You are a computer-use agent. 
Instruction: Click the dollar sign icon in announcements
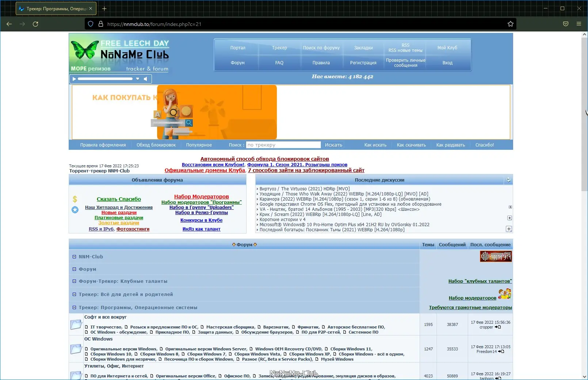(75, 199)
